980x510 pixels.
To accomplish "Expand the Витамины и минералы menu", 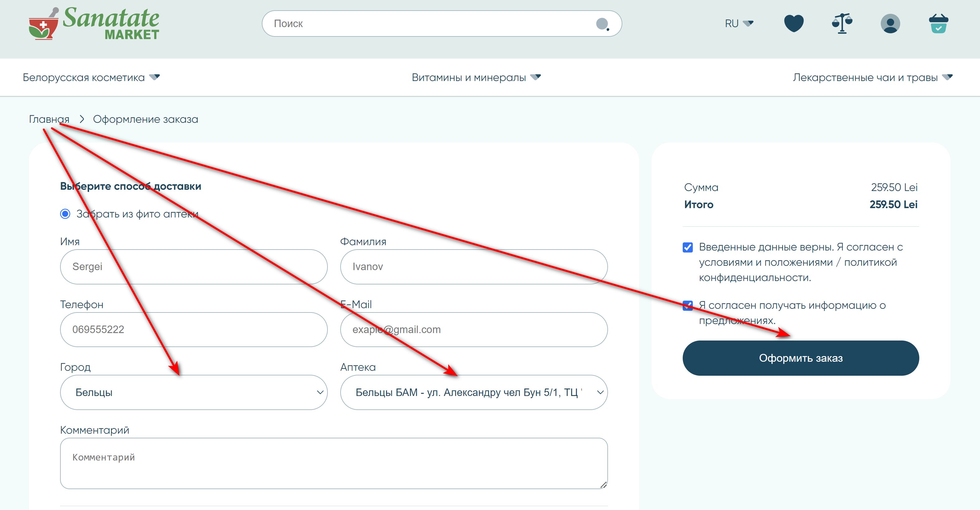I will (476, 77).
